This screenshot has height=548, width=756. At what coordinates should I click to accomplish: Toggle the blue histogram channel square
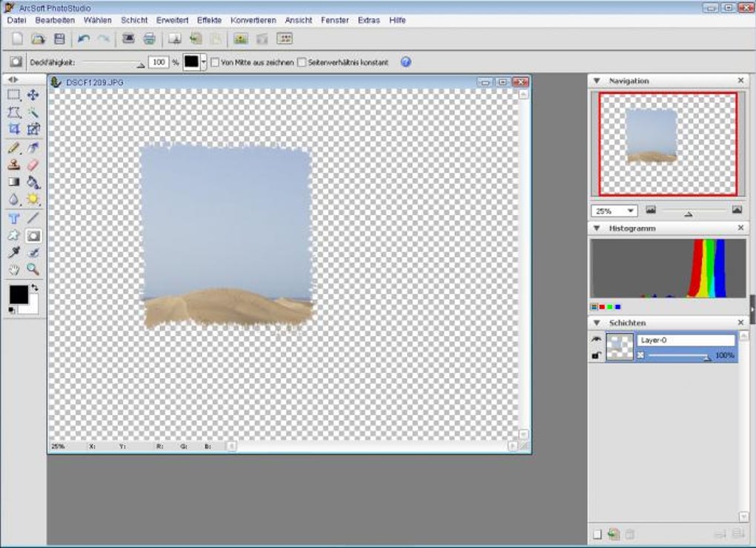click(617, 307)
